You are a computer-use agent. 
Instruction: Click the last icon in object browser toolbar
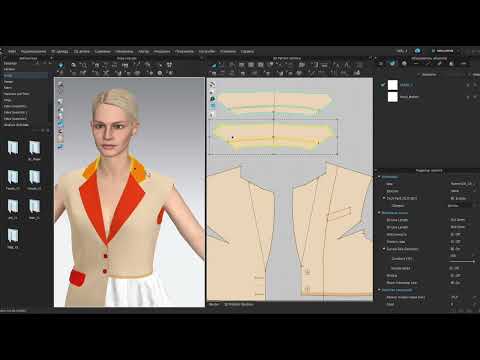click(x=463, y=63)
